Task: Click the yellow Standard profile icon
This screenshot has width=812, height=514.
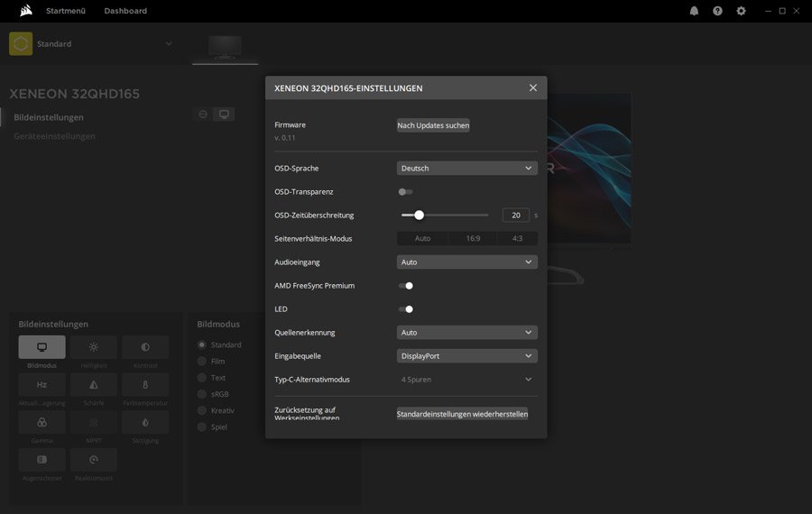Action: pos(21,44)
